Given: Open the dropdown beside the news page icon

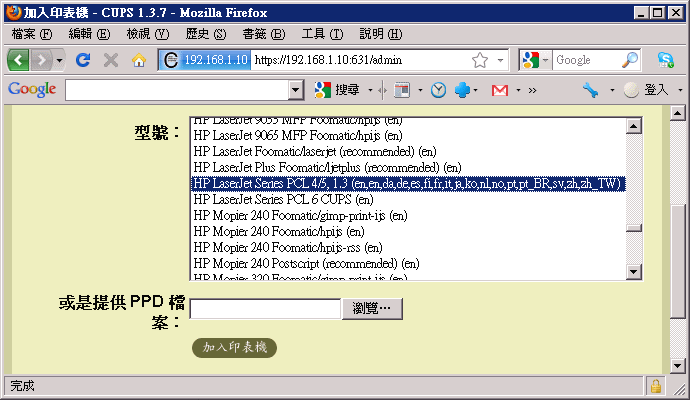Looking at the screenshot, I should point(420,90).
